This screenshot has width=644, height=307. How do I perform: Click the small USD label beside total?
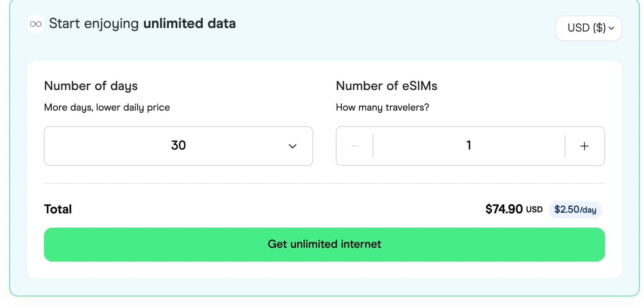pyautogui.click(x=534, y=210)
